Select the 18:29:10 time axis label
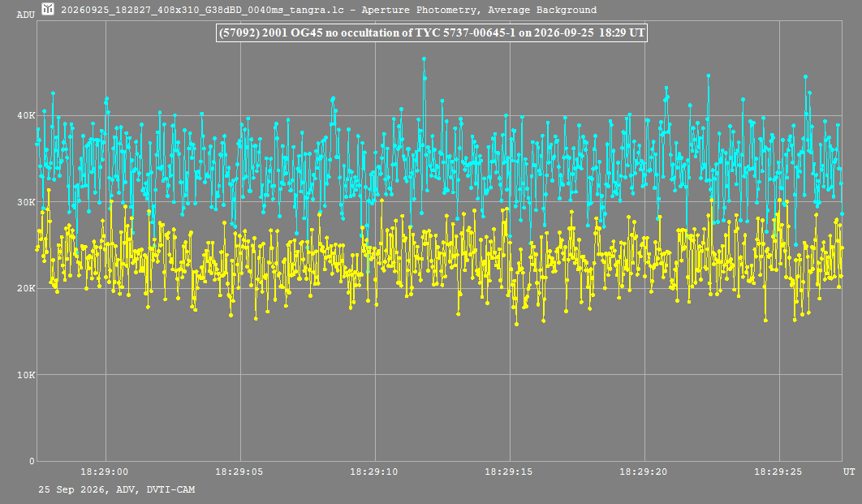The image size is (862, 504). (374, 472)
